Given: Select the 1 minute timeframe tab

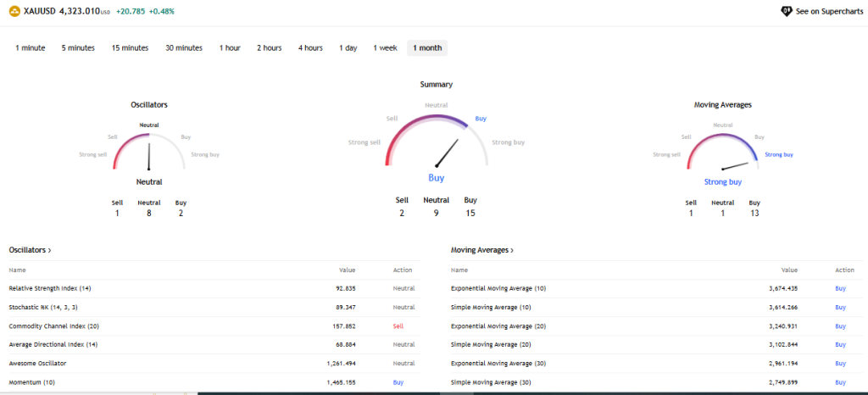Looking at the screenshot, I should 31,48.
